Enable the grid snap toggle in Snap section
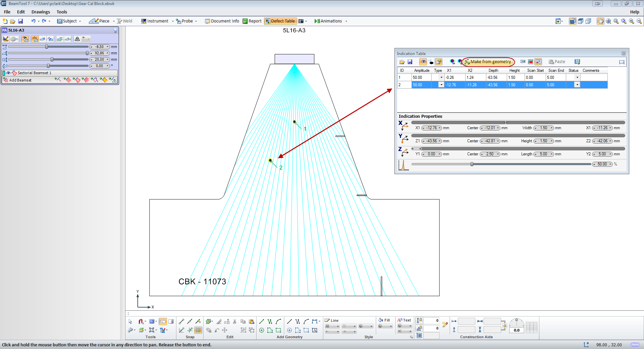The height and width of the screenshot is (349, 644). tap(198, 331)
